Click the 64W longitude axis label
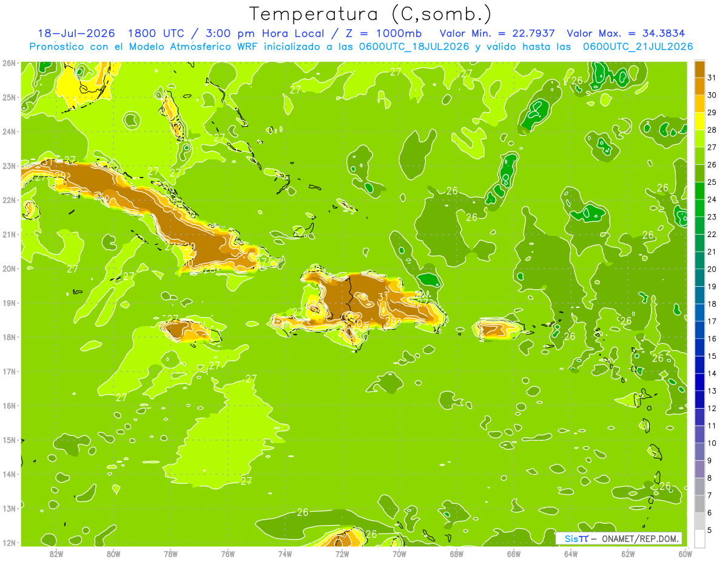728x562 pixels. click(571, 554)
